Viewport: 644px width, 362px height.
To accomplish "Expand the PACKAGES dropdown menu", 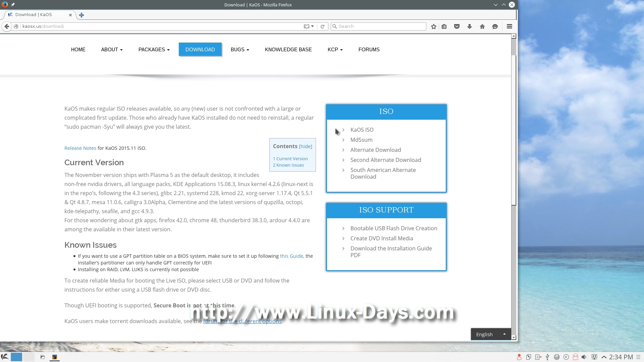I will point(154,50).
